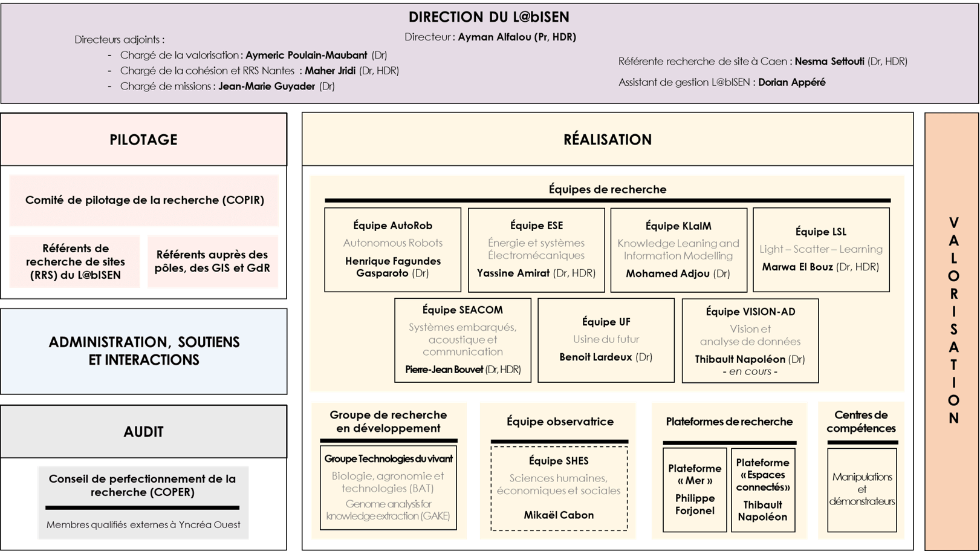Viewport: 980px width, 551px height.
Task: Click Groupe de recherche en développement heading
Action: 388,422
